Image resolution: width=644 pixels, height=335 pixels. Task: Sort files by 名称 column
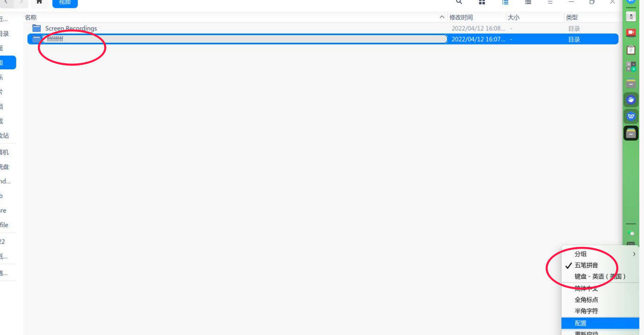click(x=30, y=17)
